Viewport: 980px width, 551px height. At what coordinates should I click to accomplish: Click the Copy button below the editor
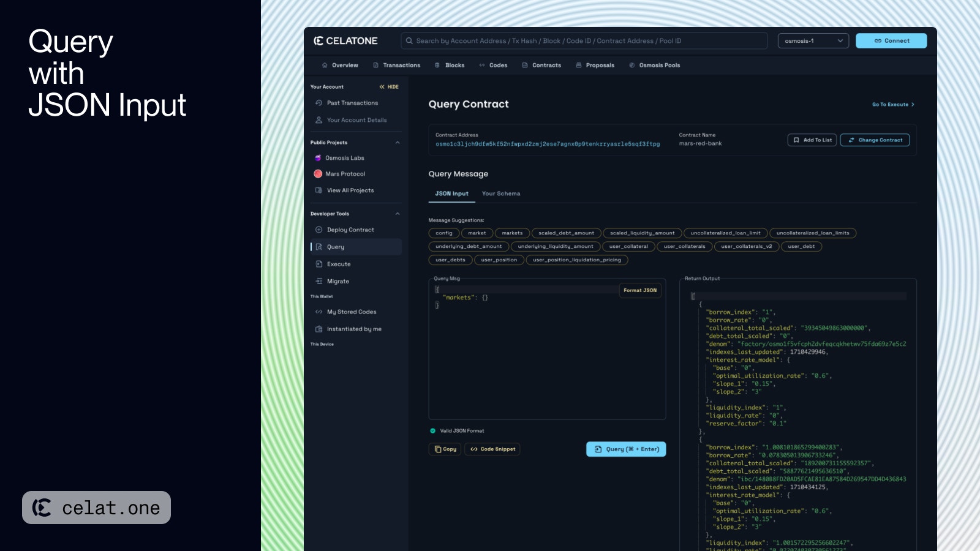(x=445, y=449)
